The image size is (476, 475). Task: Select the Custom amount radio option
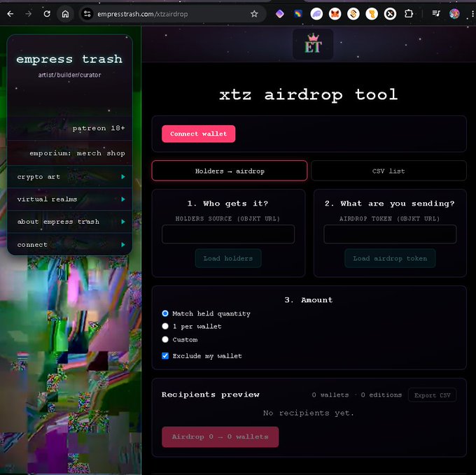click(165, 339)
